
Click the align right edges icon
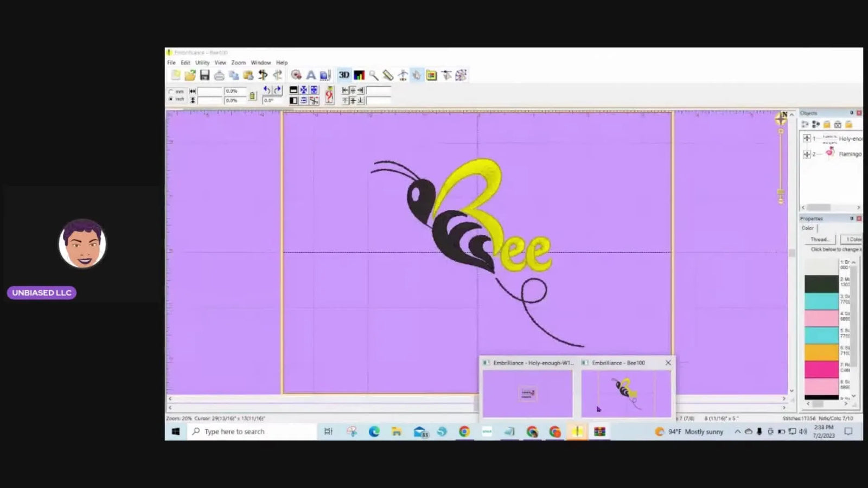(x=360, y=91)
